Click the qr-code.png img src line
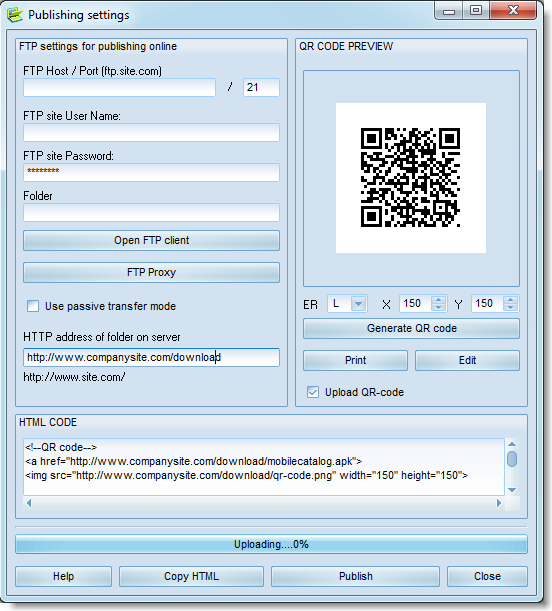Image resolution: width=552 pixels, height=611 pixels. coord(247,475)
